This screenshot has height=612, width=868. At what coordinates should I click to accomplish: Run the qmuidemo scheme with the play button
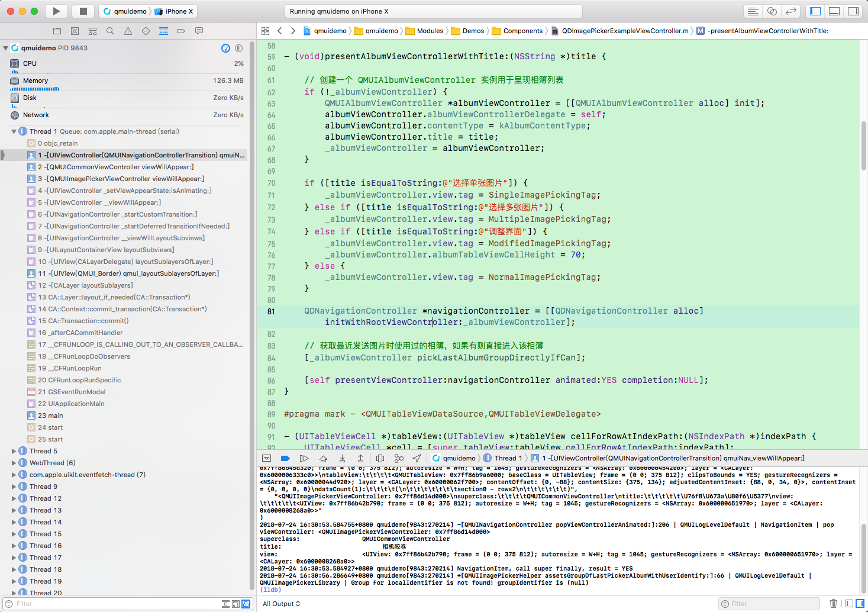56,11
